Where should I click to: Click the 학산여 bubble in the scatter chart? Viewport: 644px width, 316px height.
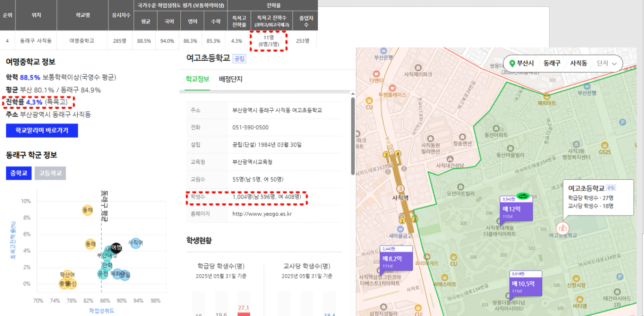[67, 275]
